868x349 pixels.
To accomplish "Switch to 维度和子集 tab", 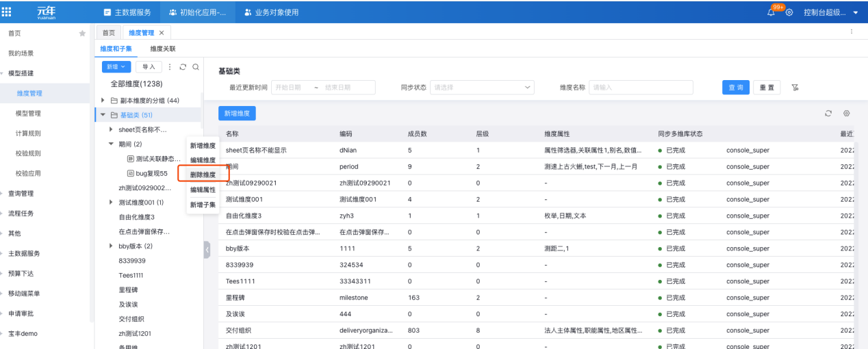I will point(116,49).
